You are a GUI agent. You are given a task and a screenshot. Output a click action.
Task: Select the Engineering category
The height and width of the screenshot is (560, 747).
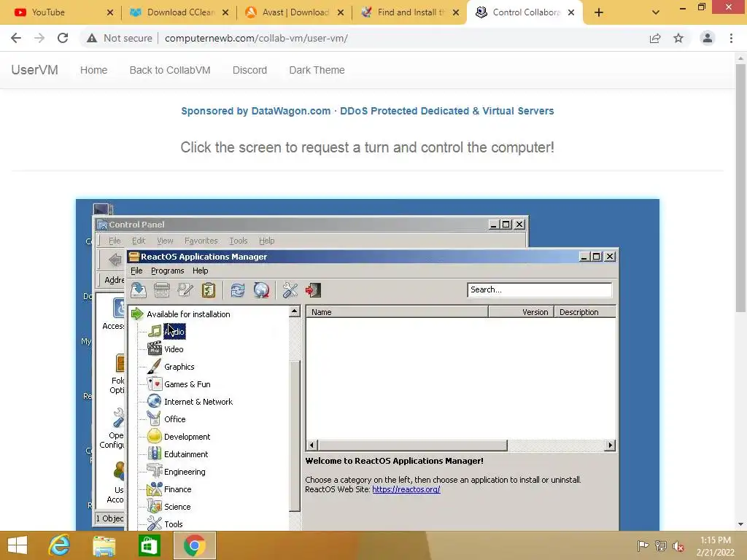click(x=185, y=472)
